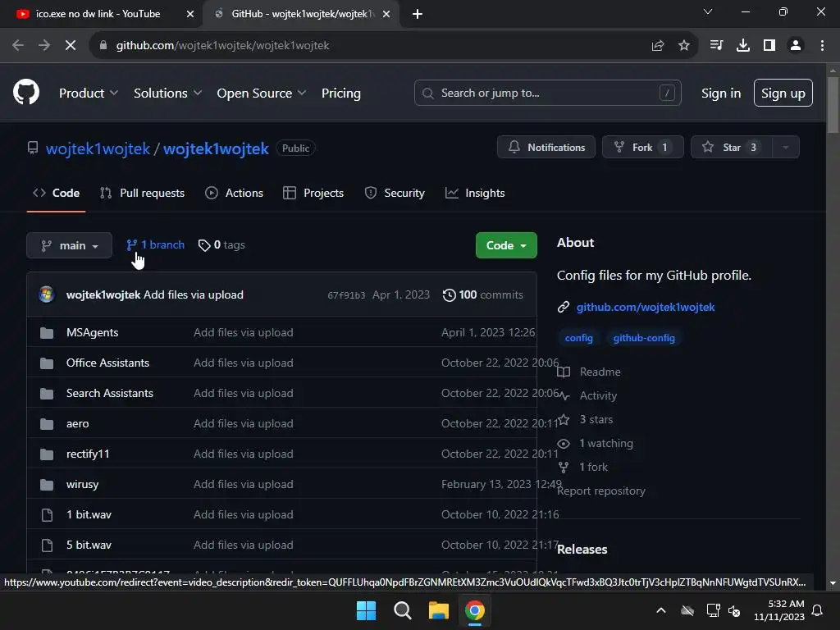Switch to the Insights tab
Viewport: 840px width, 630px height.
(x=475, y=193)
